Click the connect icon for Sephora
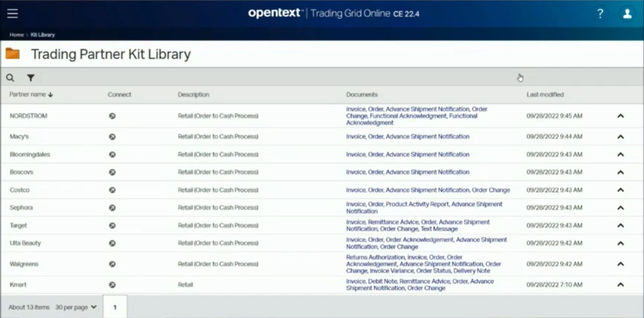The width and height of the screenshot is (644, 318). (112, 208)
